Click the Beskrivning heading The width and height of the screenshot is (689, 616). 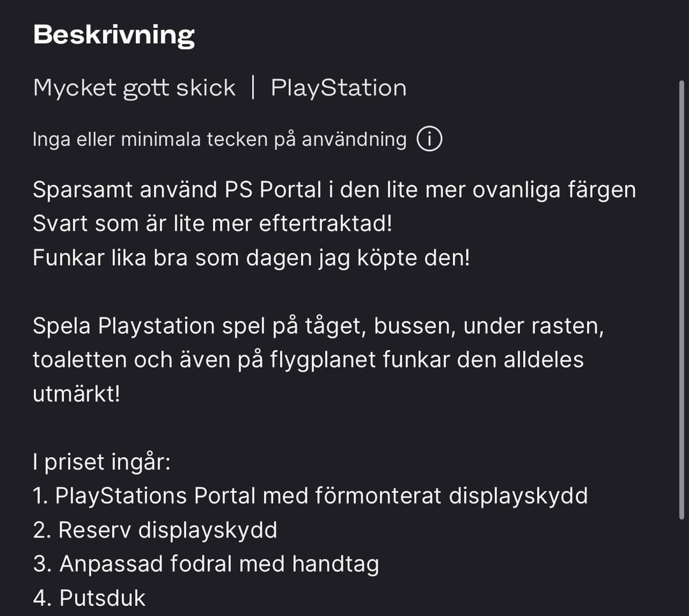coord(114,35)
